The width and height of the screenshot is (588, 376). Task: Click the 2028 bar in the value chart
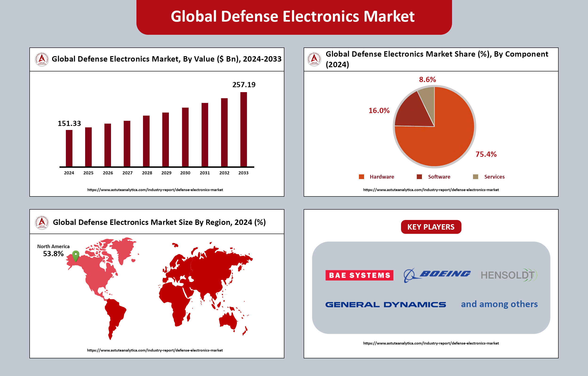tap(146, 141)
